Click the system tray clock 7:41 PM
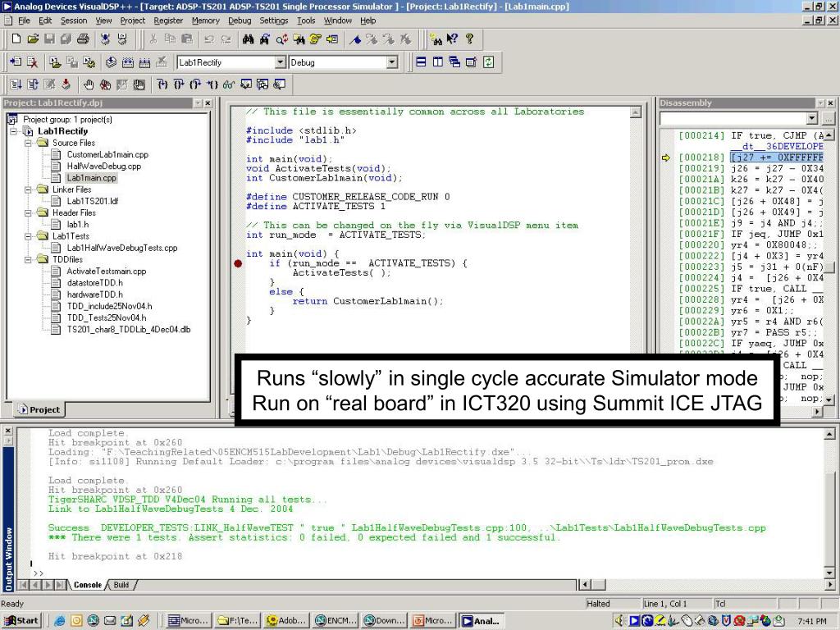Screen dimensions: 840x630 (x=811, y=621)
